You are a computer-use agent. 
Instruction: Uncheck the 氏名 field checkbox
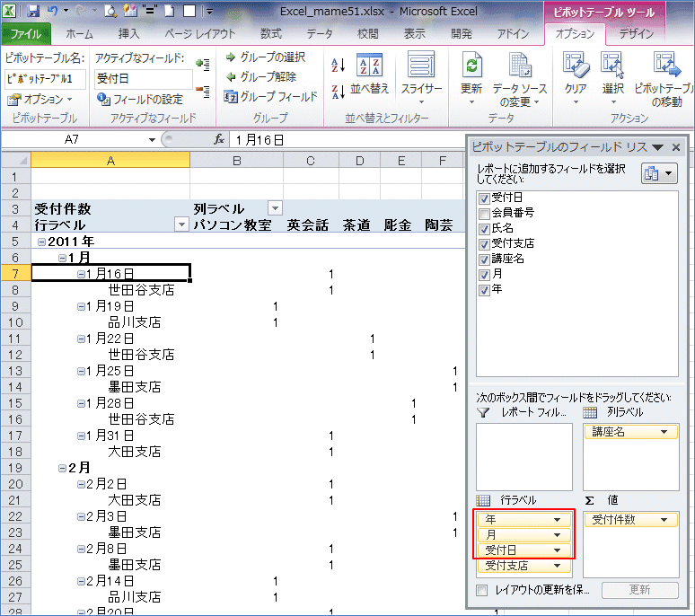[484, 229]
